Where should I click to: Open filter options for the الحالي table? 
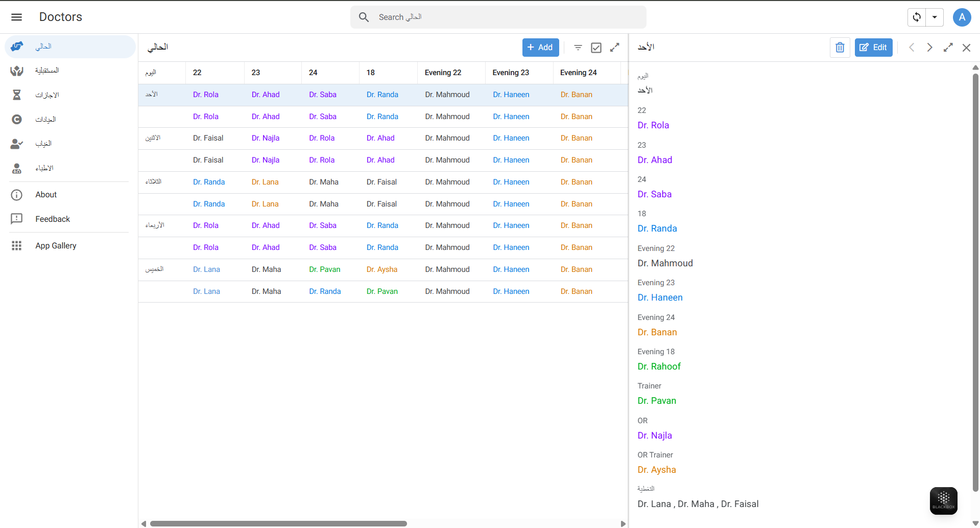[x=578, y=47]
